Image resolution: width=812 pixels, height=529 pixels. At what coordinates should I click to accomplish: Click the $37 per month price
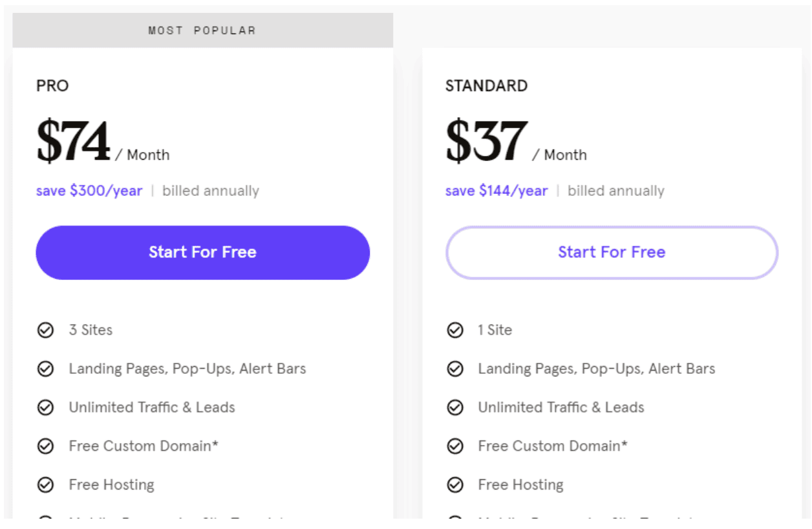(x=516, y=142)
